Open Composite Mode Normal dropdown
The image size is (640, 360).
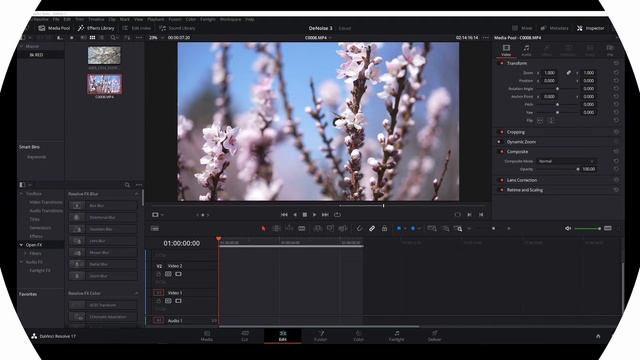click(567, 161)
